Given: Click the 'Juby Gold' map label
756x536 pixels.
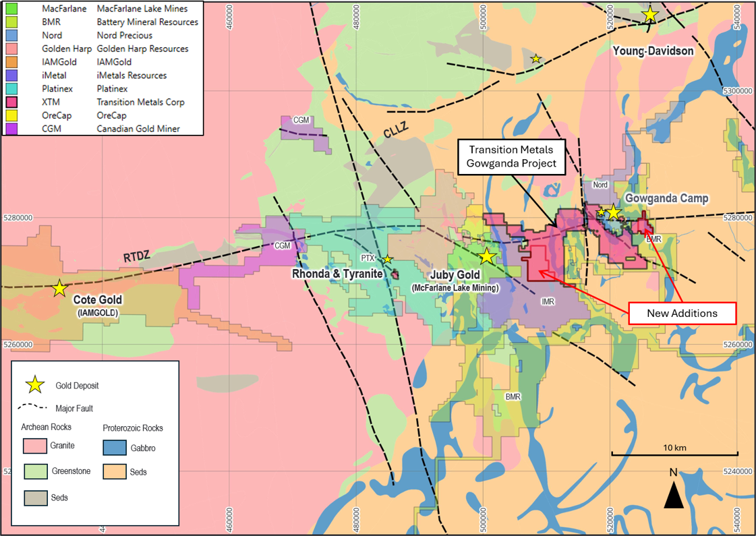Looking at the screenshot, I should 455,275.
